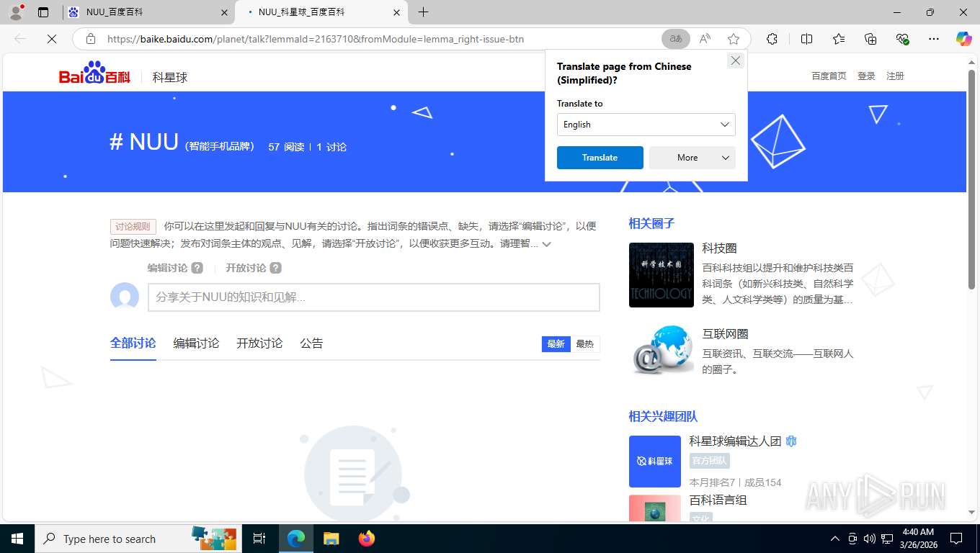The image size is (980, 553).
Task: Open the notification center icon
Action: [x=956, y=539]
